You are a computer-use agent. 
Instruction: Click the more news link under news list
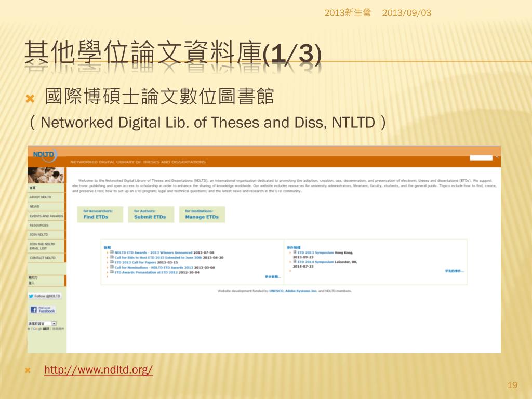(272, 277)
